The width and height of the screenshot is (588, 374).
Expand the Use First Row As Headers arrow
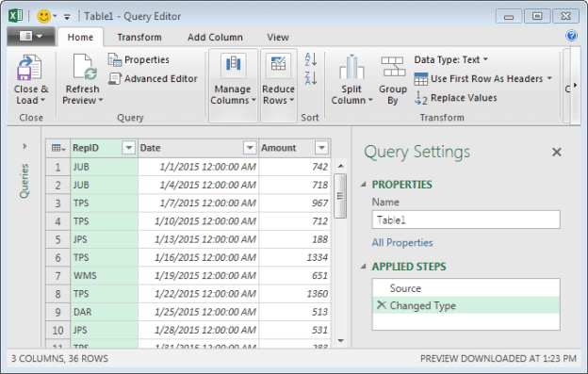coord(549,78)
